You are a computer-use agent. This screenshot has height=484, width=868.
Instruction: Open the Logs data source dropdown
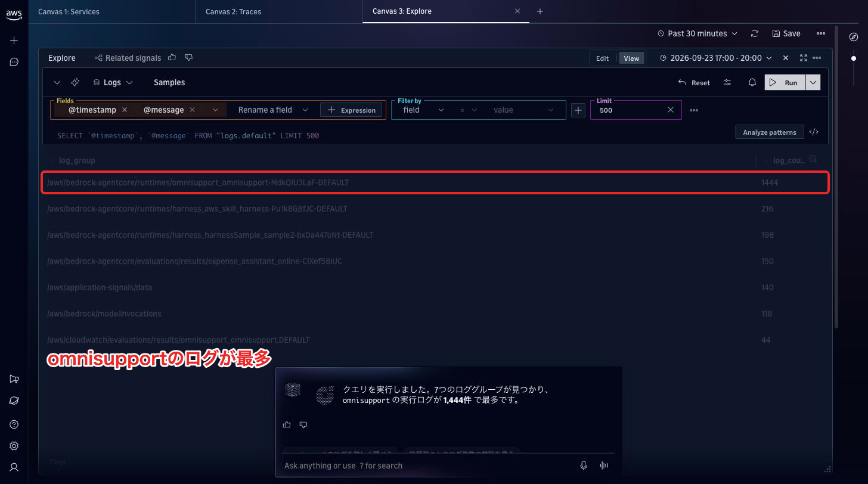click(x=113, y=82)
